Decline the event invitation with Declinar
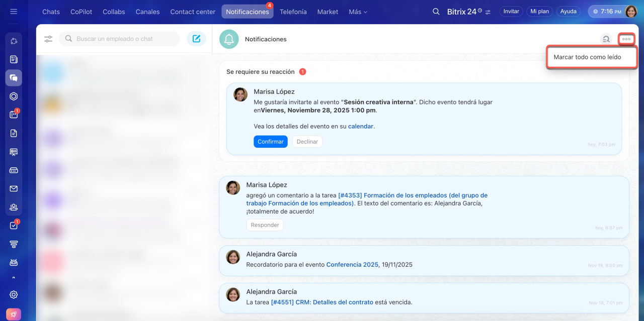This screenshot has height=321, width=644. coord(307,142)
